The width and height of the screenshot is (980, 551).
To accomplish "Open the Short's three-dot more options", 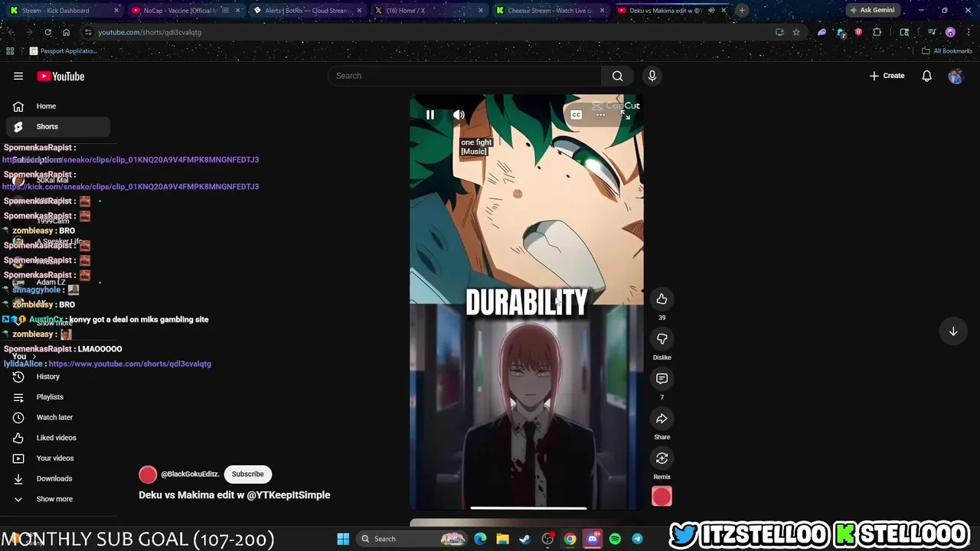I will click(x=601, y=115).
